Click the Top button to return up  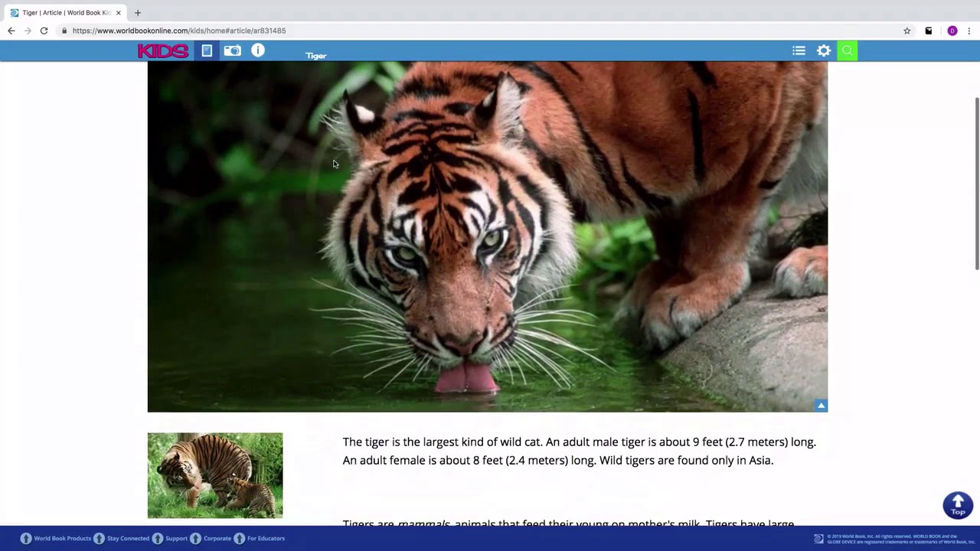(x=958, y=505)
